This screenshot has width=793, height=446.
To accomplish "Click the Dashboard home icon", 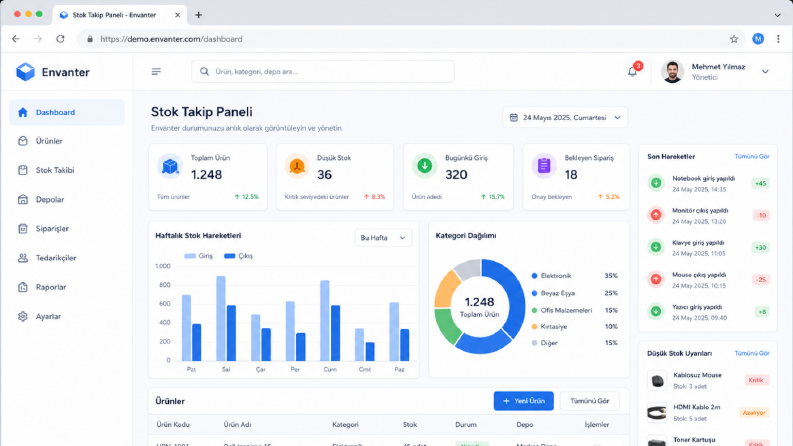I will point(23,112).
